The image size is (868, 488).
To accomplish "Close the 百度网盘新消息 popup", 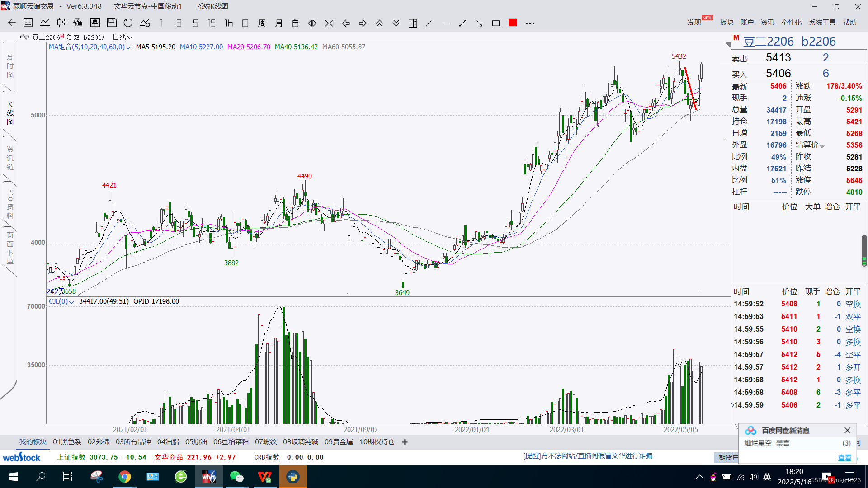I will coord(847,430).
